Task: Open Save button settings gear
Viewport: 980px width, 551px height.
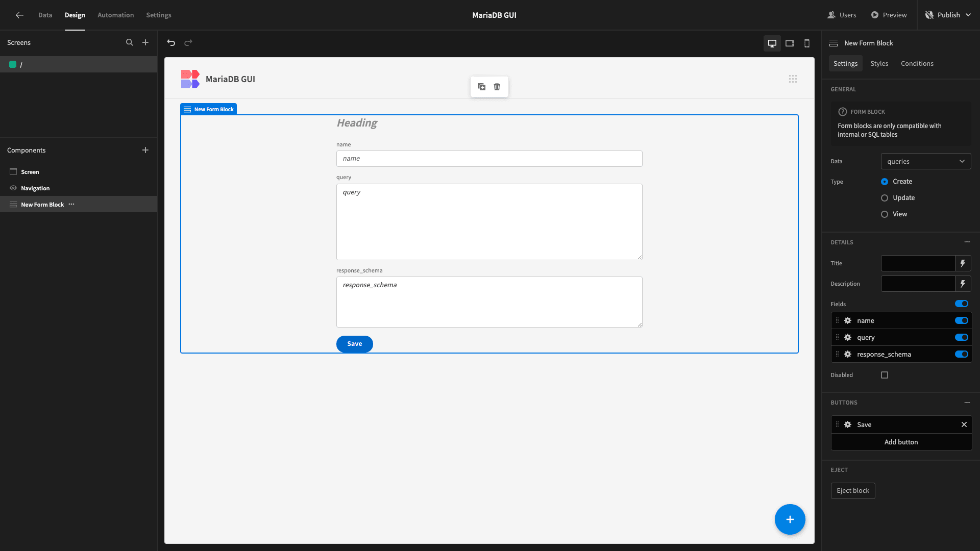Action: coord(848,425)
